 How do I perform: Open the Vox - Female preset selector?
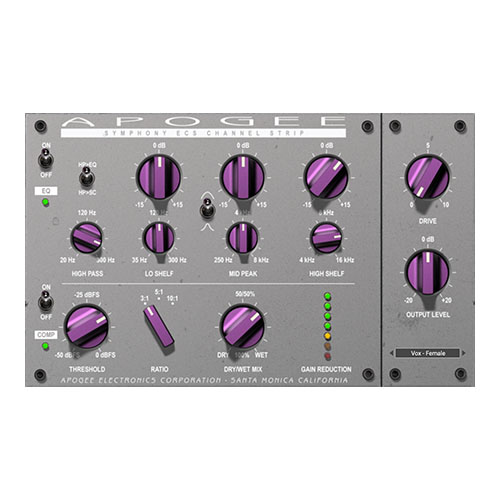tap(428, 353)
